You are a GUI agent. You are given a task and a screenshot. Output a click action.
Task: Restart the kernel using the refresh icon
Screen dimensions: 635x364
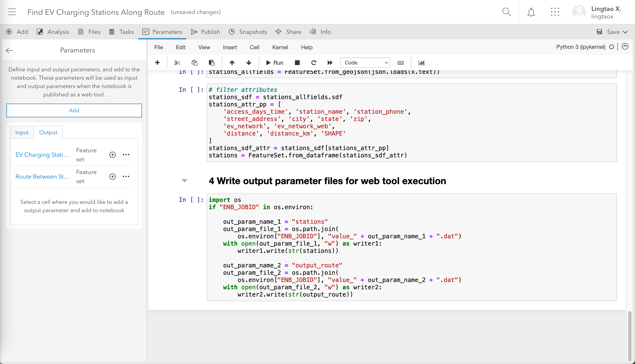pyautogui.click(x=313, y=63)
